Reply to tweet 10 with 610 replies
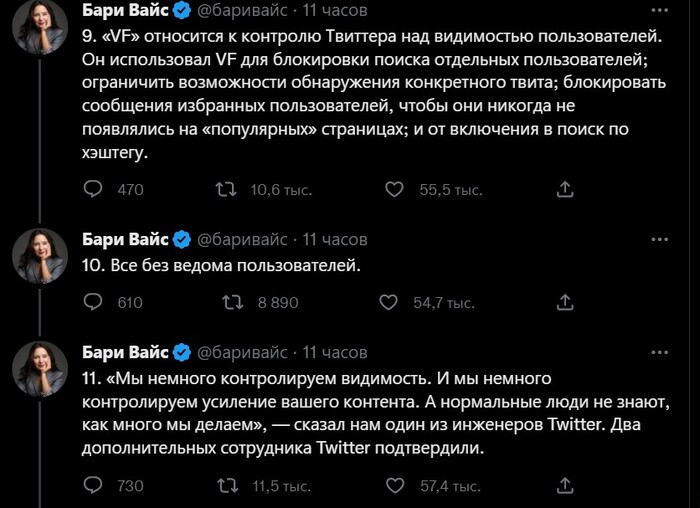 pos(93,302)
